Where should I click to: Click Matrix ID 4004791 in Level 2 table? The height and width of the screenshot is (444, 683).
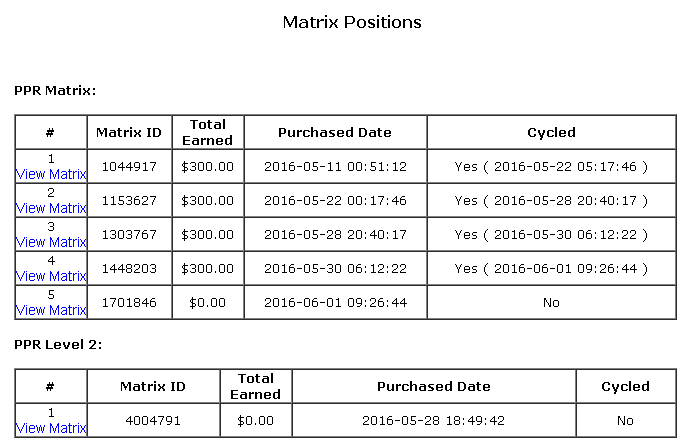[x=153, y=421]
